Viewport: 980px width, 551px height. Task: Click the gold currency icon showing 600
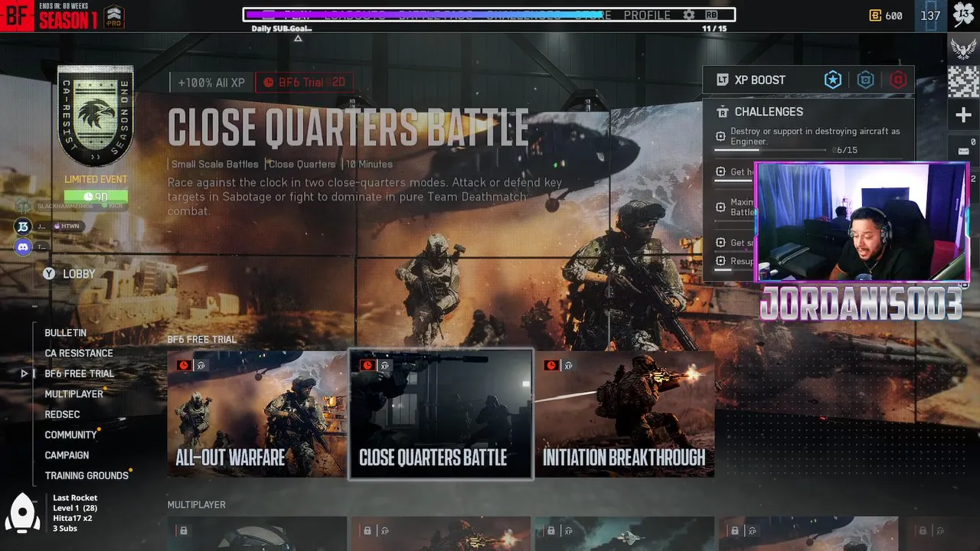[875, 15]
